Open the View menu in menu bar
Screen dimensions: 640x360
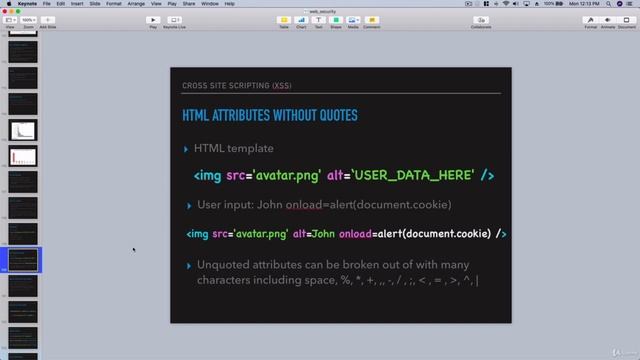click(156, 4)
